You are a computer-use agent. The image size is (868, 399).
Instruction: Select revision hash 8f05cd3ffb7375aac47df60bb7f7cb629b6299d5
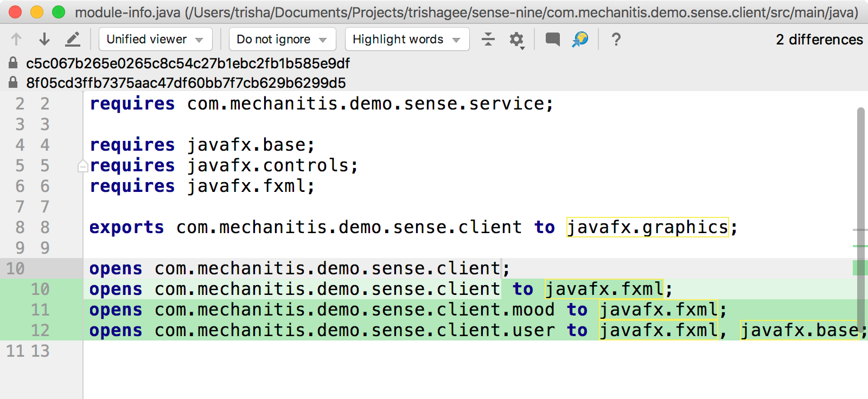click(x=186, y=83)
